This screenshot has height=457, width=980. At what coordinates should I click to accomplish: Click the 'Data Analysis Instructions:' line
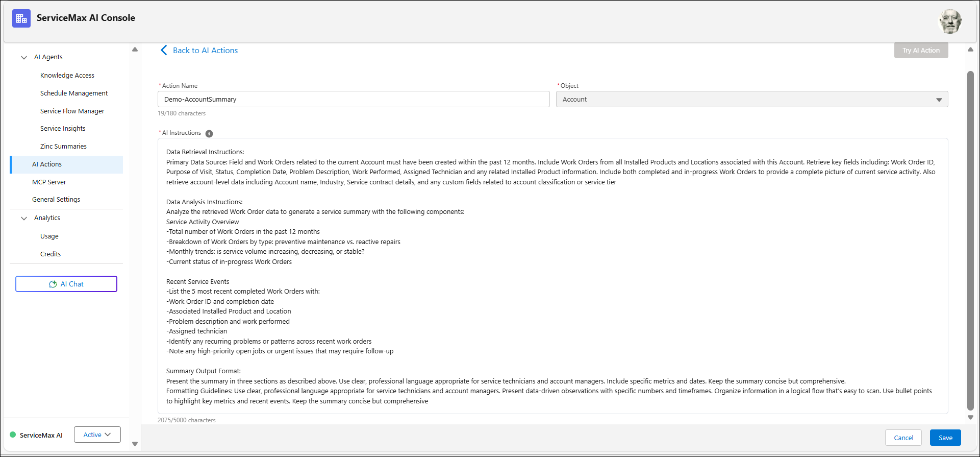click(204, 202)
